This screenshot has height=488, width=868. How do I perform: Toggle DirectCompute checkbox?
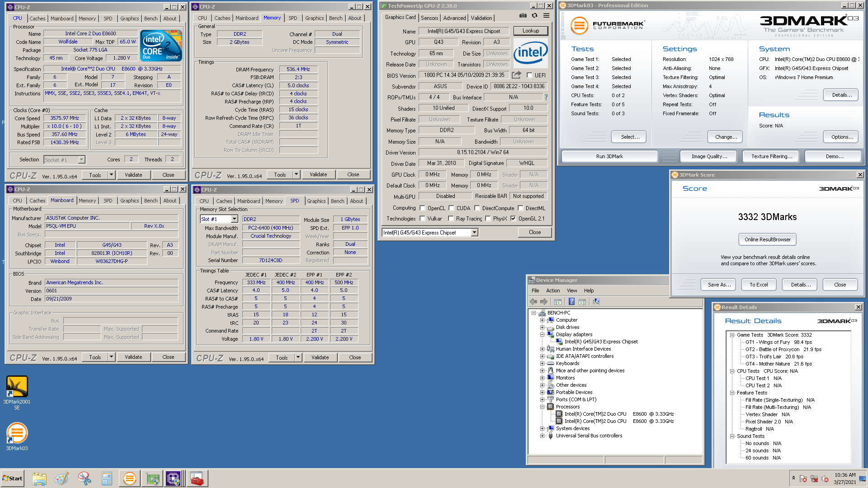coord(477,208)
